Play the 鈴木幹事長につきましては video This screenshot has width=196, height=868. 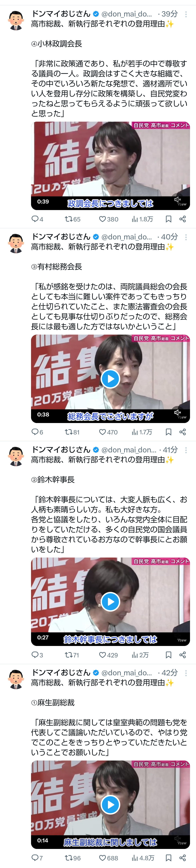coord(111,602)
